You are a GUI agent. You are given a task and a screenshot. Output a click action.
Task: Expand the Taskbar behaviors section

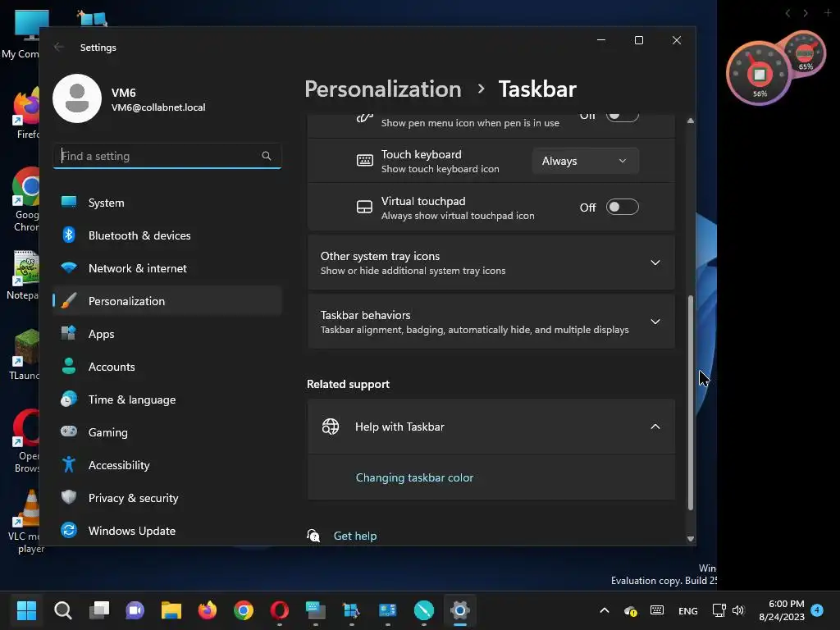point(491,322)
